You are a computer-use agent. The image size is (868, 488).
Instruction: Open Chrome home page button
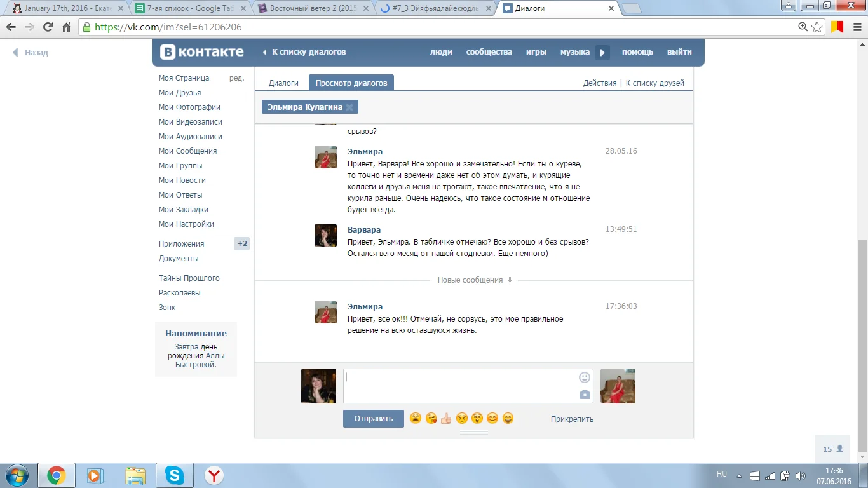(66, 27)
